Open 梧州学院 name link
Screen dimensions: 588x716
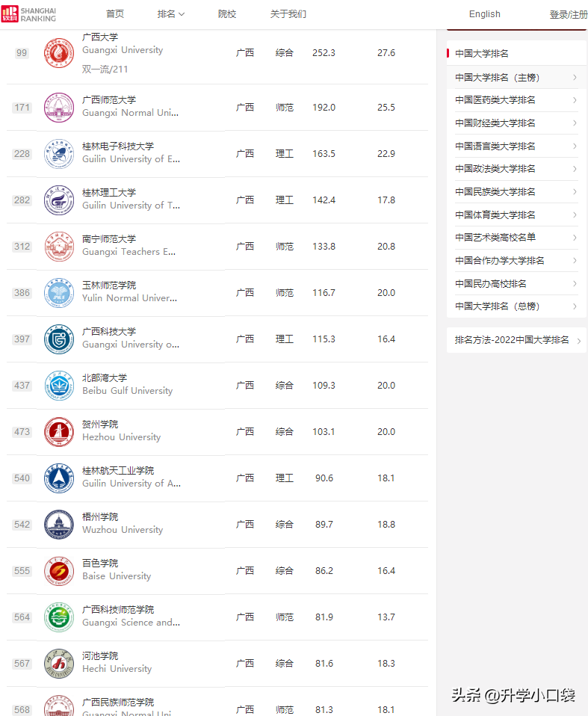pos(100,517)
